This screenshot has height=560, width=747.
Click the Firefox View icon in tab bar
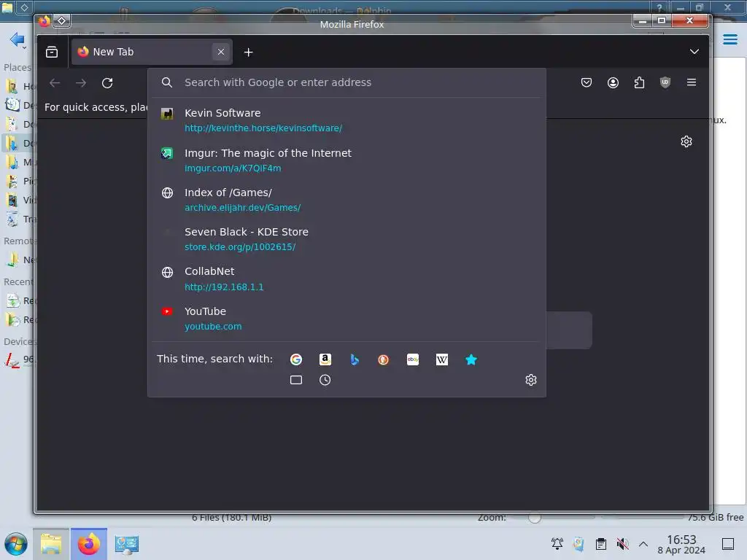click(52, 52)
